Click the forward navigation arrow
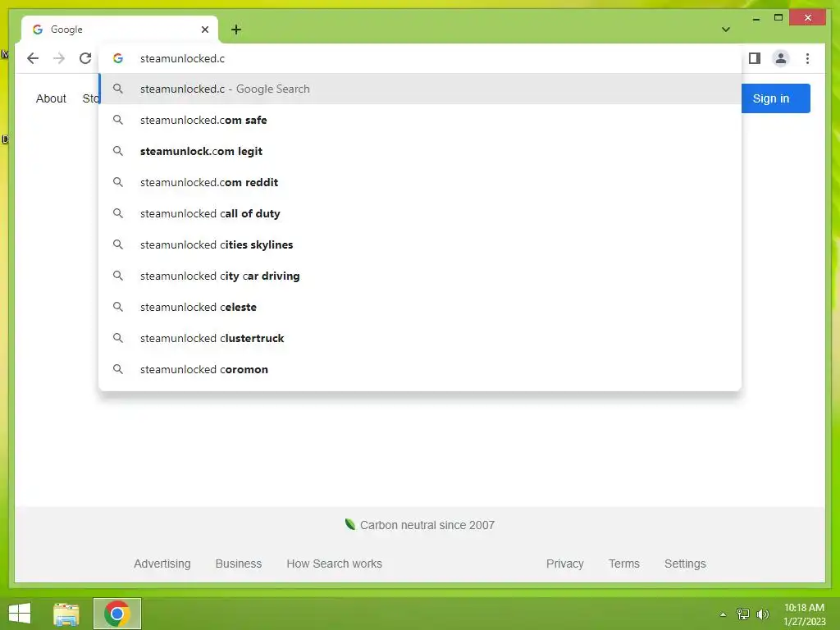 (x=59, y=58)
